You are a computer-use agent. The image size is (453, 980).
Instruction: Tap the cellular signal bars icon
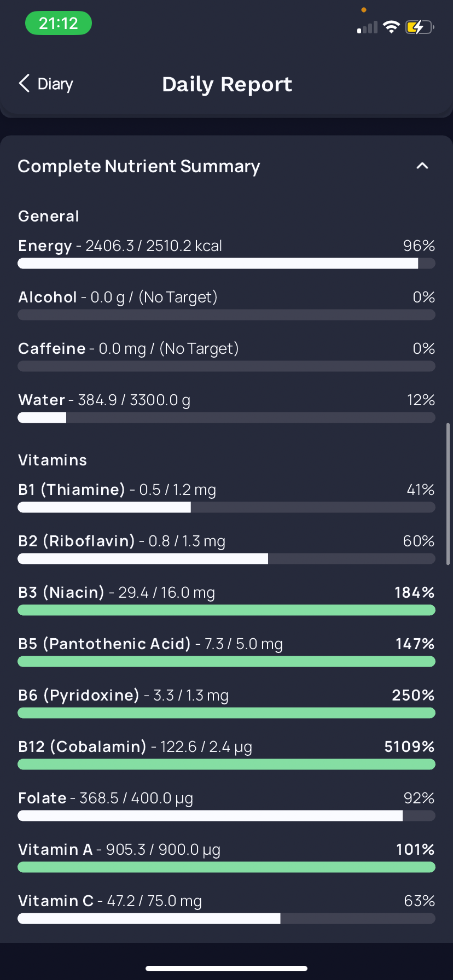point(367,27)
